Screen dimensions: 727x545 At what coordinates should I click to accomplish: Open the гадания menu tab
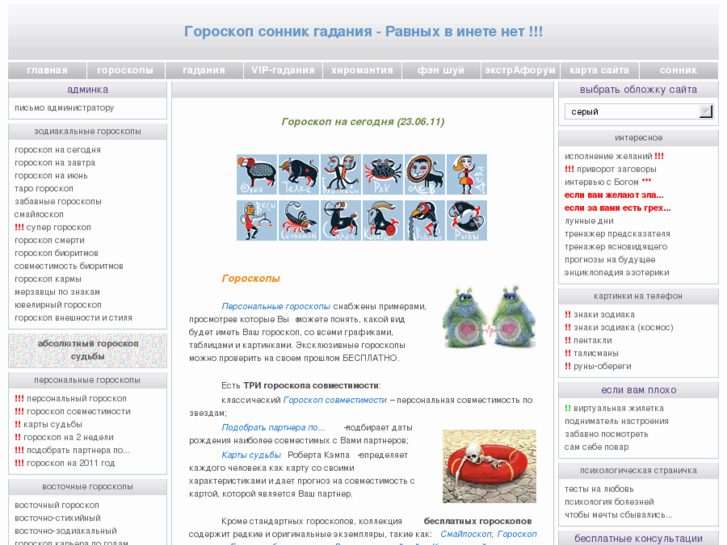point(204,70)
